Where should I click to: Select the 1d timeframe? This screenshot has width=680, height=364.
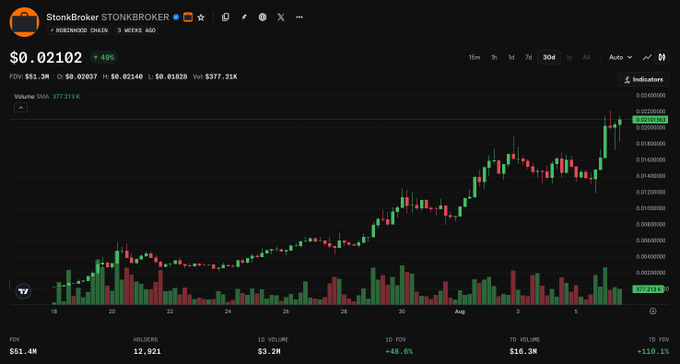pos(511,57)
